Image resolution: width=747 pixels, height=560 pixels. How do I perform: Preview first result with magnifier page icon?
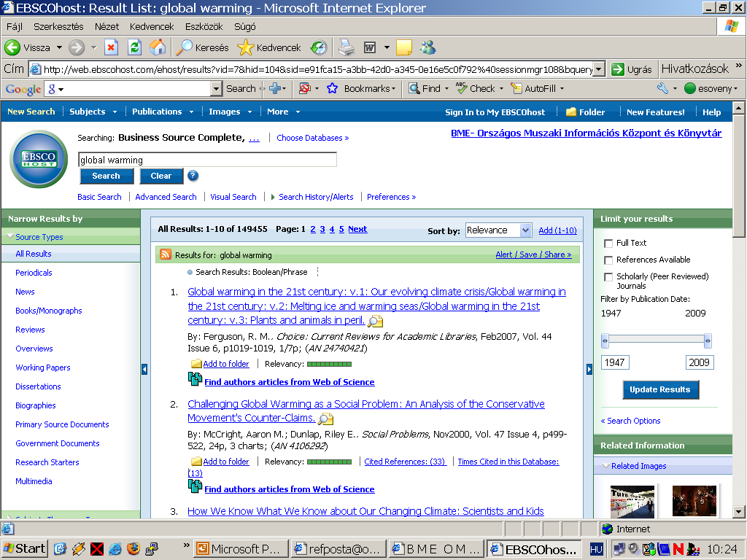pyautogui.click(x=376, y=322)
